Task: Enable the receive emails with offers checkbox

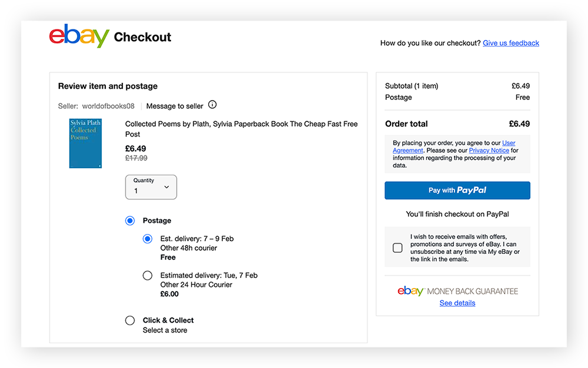Action: [x=397, y=247]
